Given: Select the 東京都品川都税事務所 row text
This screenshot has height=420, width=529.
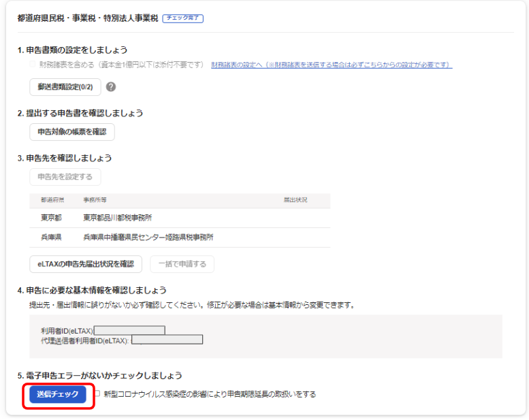Looking at the screenshot, I should 117,218.
